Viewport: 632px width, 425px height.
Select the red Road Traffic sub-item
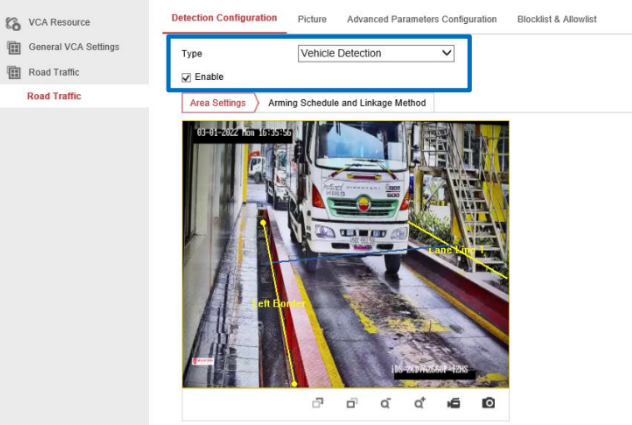[54, 96]
